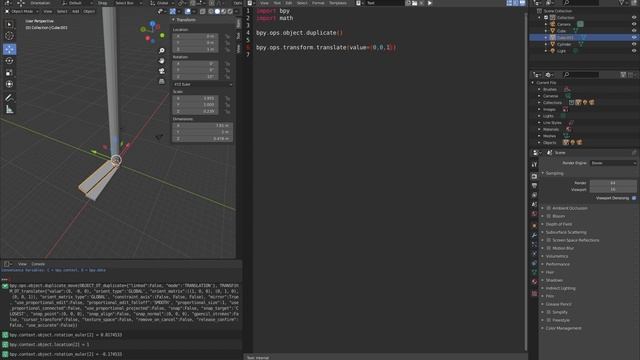Open the Object properties orange square tab

(x=534, y=225)
